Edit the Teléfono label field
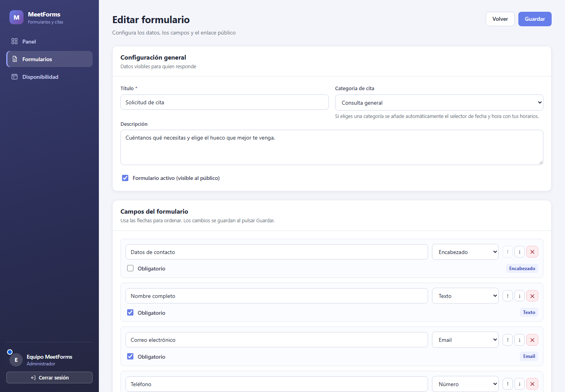 (277, 384)
